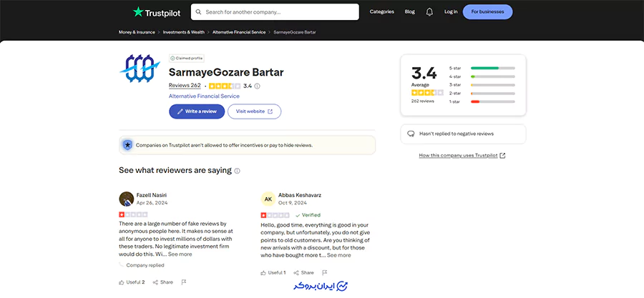Share Abbas Keshavarz's review
644x298 pixels.
click(x=303, y=272)
